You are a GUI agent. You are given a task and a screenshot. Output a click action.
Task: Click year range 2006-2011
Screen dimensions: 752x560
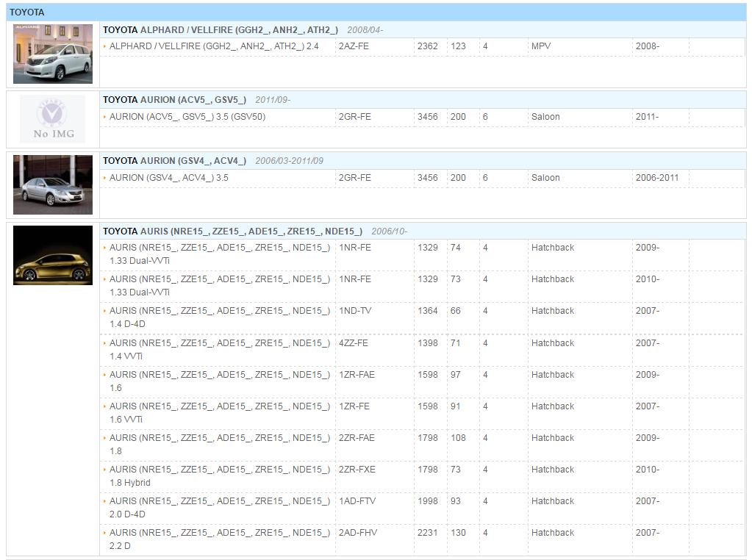(x=657, y=178)
